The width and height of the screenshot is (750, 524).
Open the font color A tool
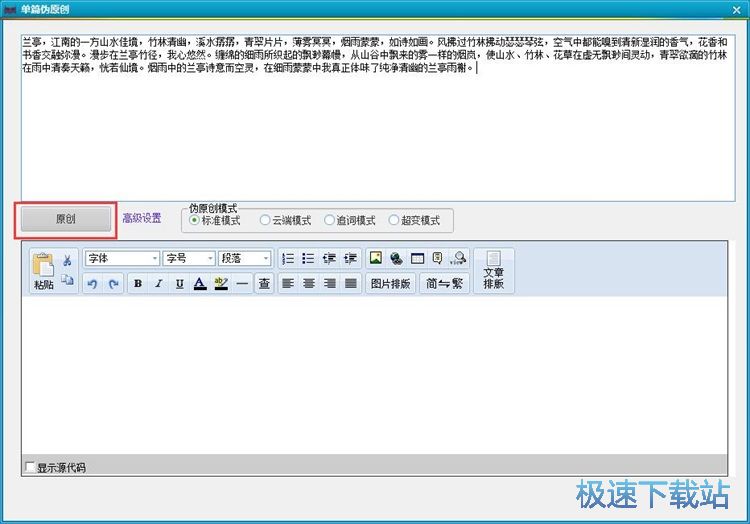pos(200,284)
